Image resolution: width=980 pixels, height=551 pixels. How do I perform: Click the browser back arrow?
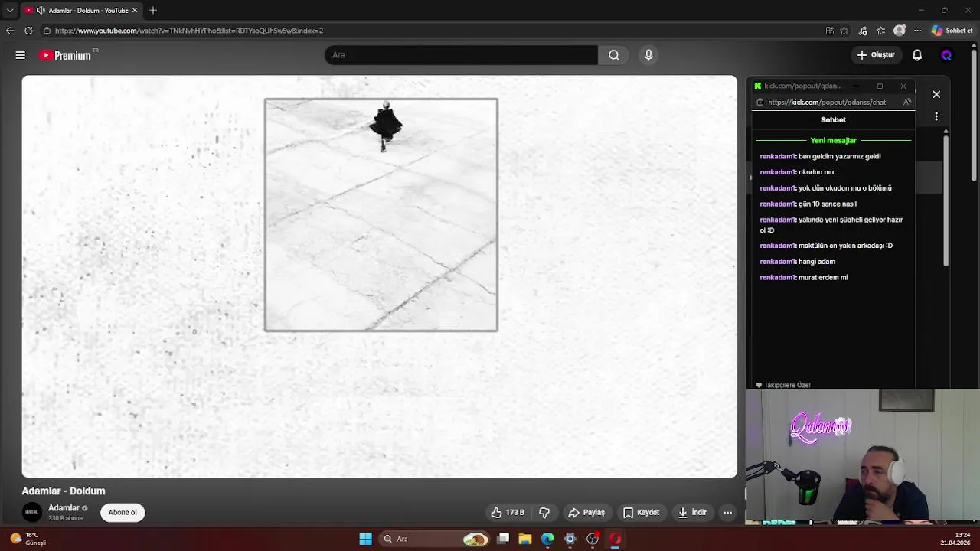pyautogui.click(x=10, y=31)
